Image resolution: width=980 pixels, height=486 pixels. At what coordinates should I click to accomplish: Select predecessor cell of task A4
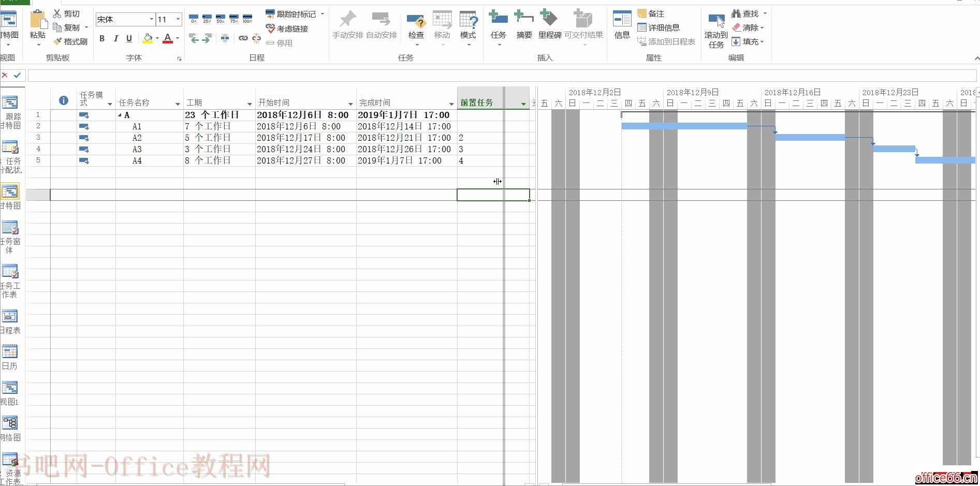493,160
